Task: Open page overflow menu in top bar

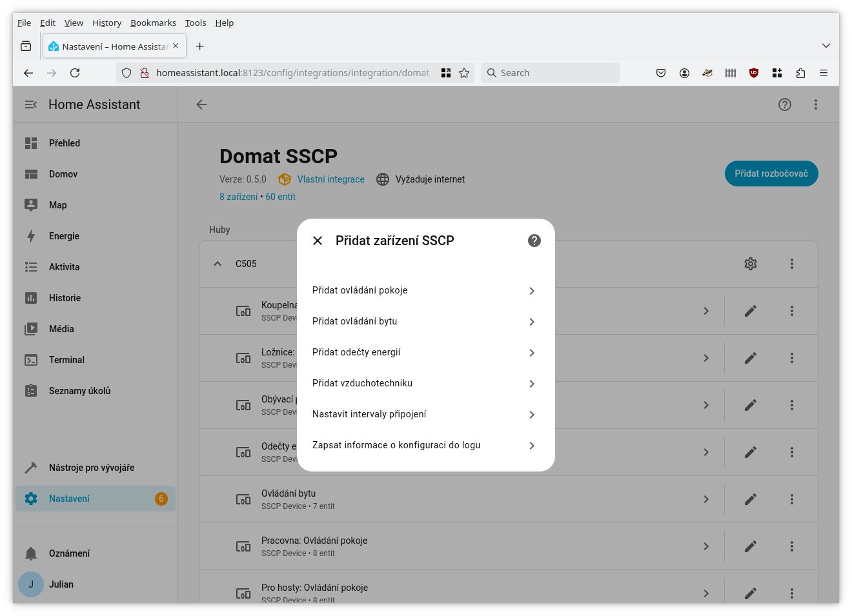Action: [x=816, y=104]
